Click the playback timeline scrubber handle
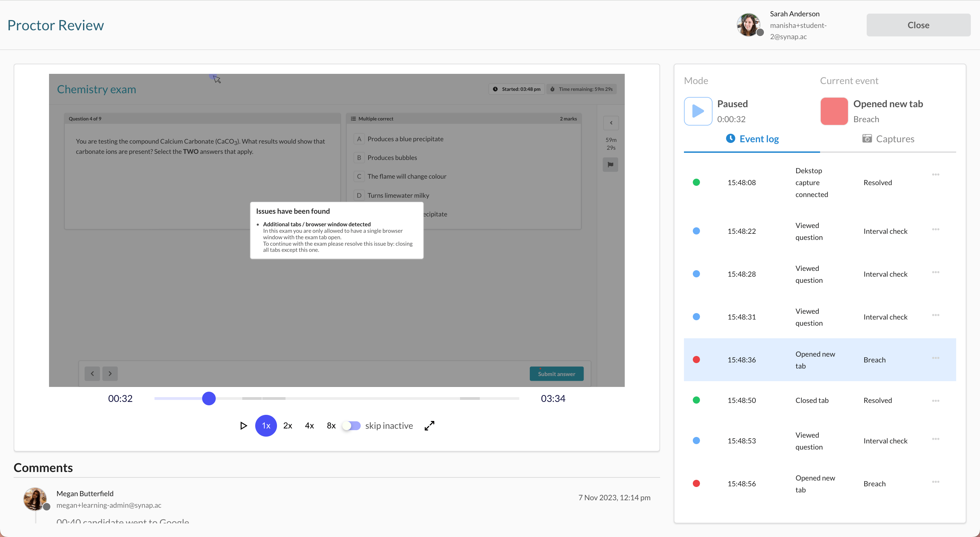980x537 pixels. pos(209,398)
